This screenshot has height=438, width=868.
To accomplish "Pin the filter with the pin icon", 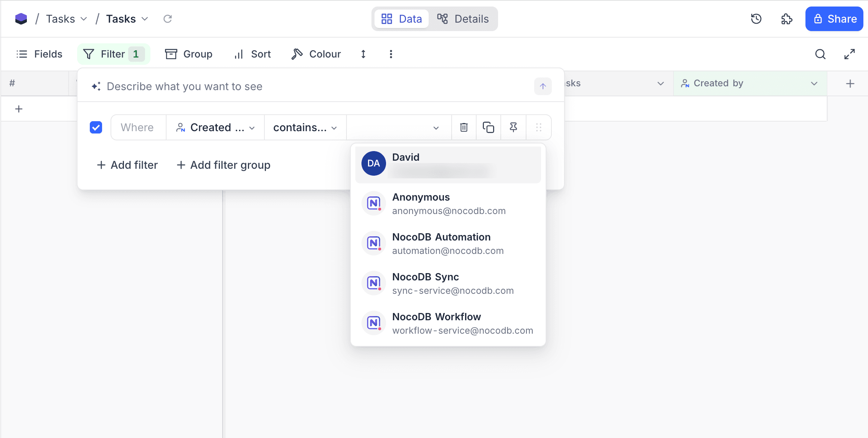I will click(x=513, y=127).
